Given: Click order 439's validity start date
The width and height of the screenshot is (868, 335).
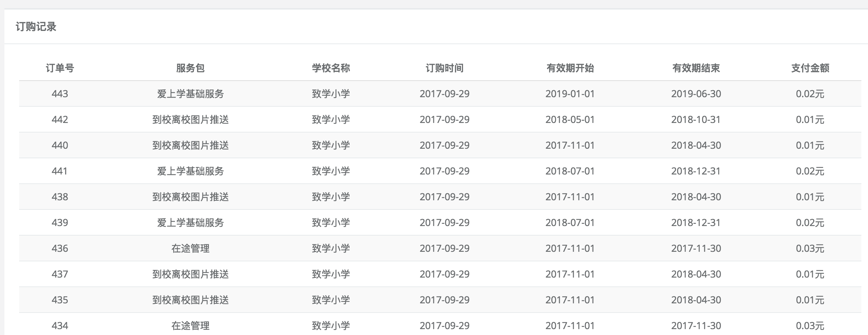Looking at the screenshot, I should (570, 223).
